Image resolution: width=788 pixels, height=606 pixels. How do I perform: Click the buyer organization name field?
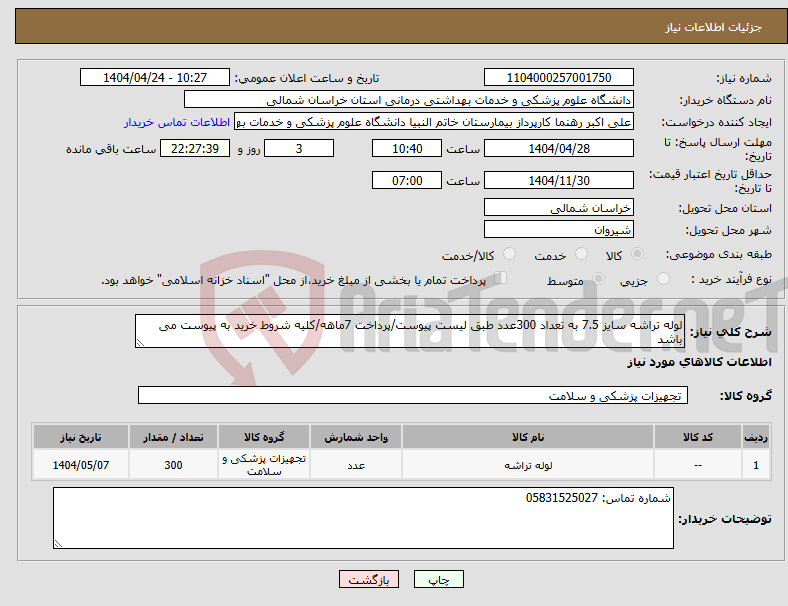pyautogui.click(x=409, y=99)
